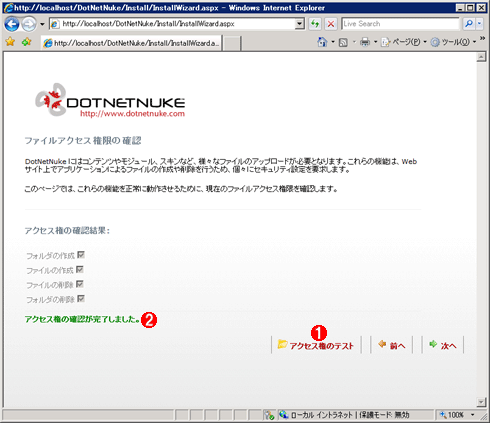Expand the Home button dropdown arrow

click(x=333, y=42)
